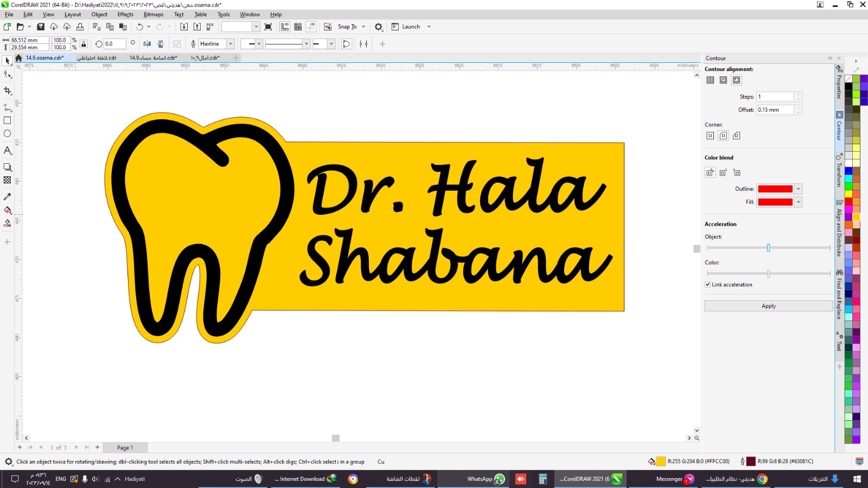Toggle Link acceleration checkbox
The width and height of the screenshot is (868, 488).
pyautogui.click(x=708, y=285)
